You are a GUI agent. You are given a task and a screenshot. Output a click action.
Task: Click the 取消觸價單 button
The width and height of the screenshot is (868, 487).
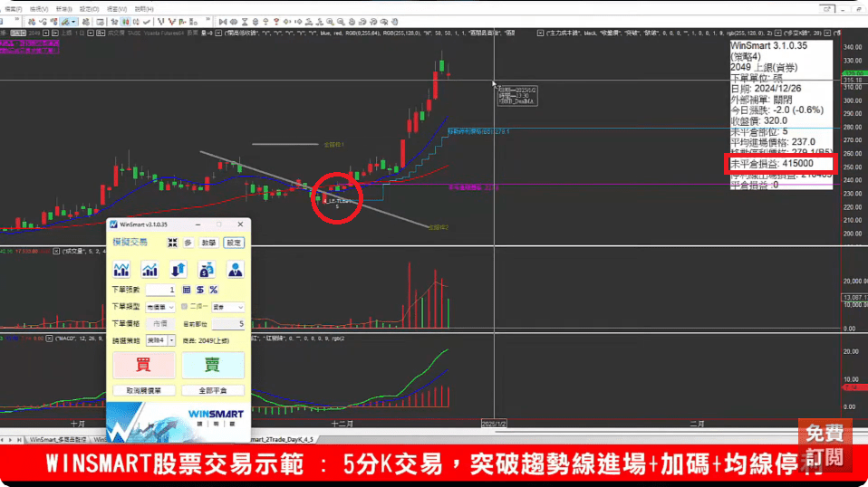(x=143, y=390)
